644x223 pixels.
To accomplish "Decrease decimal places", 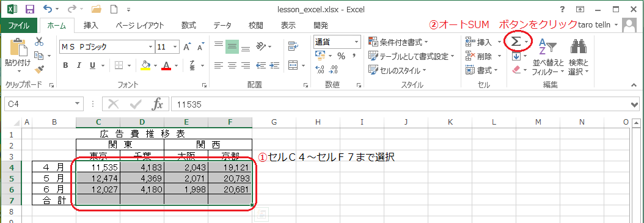I will click(x=334, y=70).
